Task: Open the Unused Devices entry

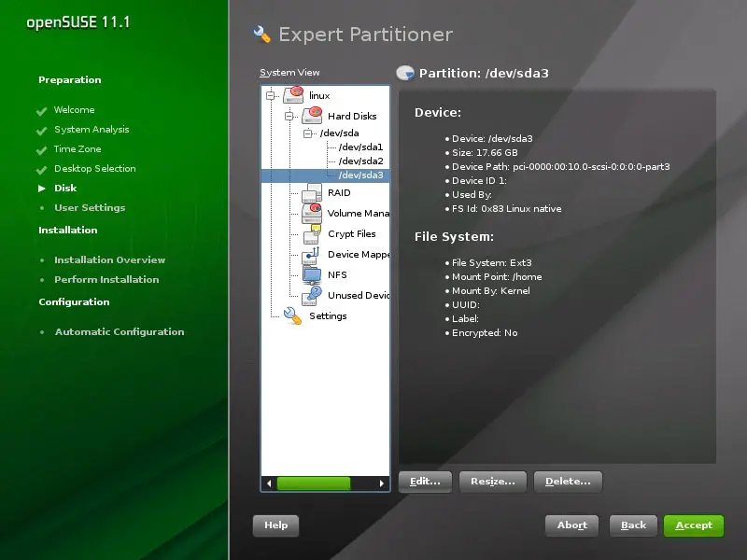Action: (x=359, y=295)
